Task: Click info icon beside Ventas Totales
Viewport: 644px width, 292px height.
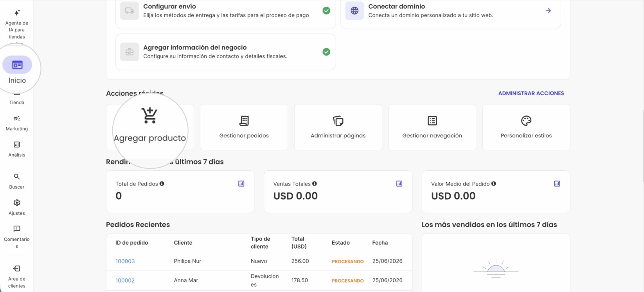Action: pos(315,184)
